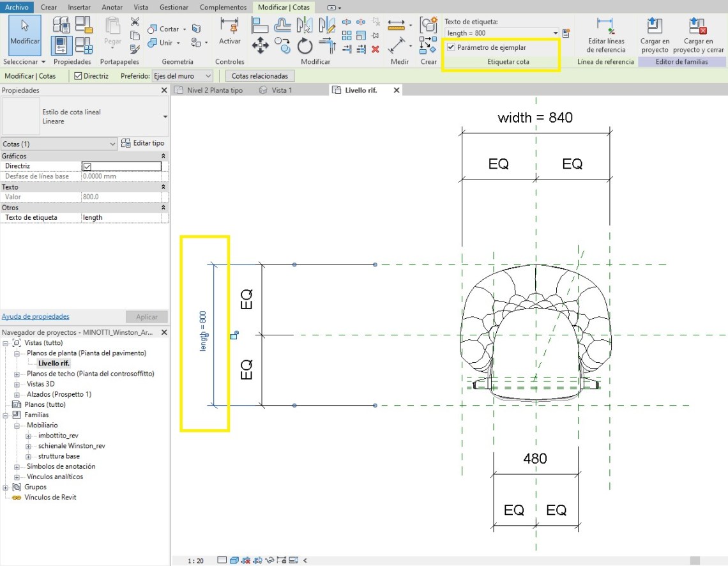Viewport: 728px width, 566px height.
Task: Open the Ayuda de propiedades link
Action: (x=36, y=316)
